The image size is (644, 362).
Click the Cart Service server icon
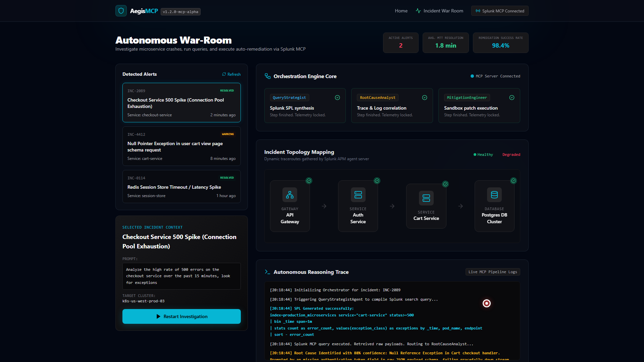pyautogui.click(x=426, y=198)
